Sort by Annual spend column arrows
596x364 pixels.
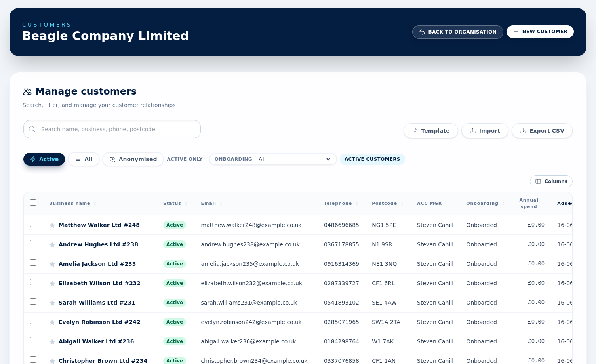tap(543, 203)
